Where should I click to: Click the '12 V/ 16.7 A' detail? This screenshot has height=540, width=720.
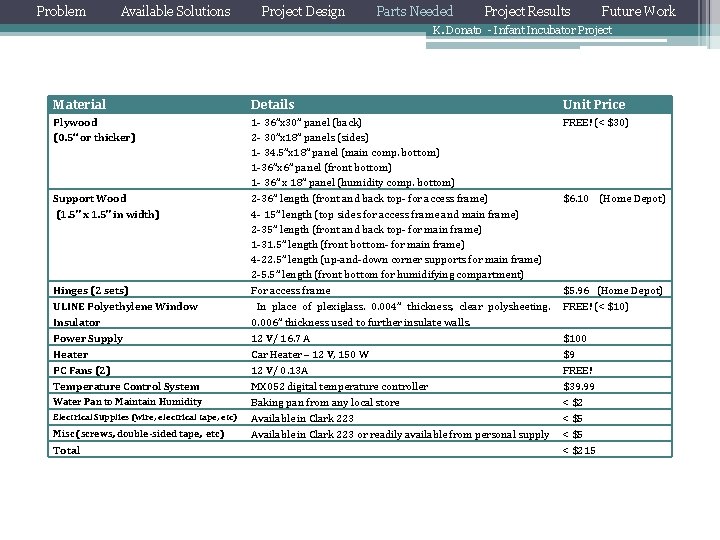tap(281, 339)
